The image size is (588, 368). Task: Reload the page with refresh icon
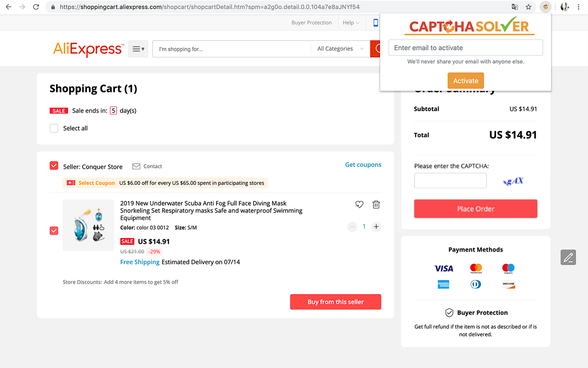(x=36, y=7)
